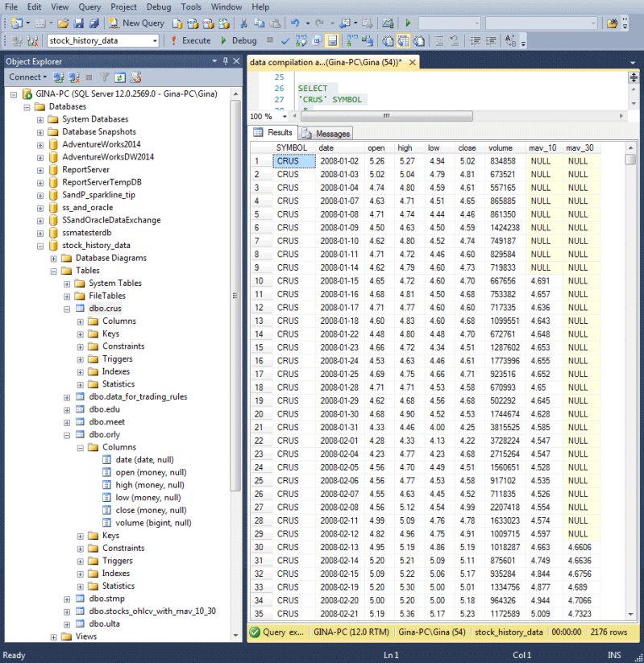The height and width of the screenshot is (663, 644).
Task: Open the Query menu
Action: (x=89, y=6)
